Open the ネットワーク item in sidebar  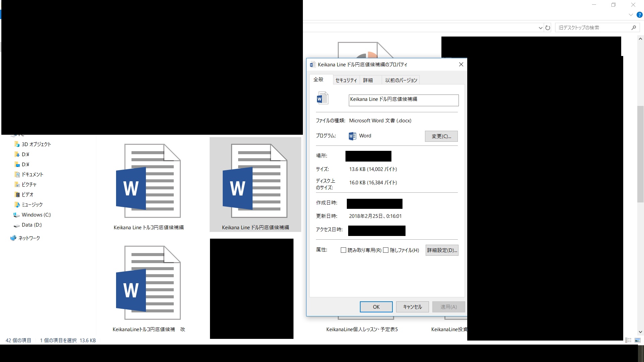29,238
